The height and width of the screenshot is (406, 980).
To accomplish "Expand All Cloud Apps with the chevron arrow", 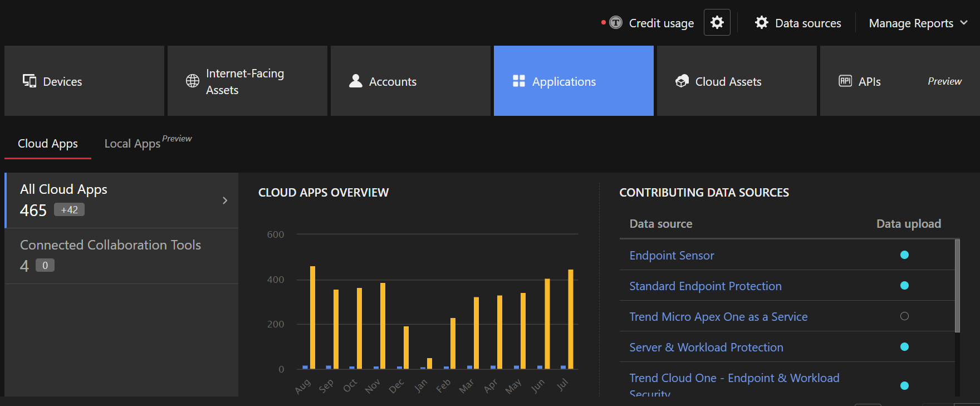I will [225, 200].
